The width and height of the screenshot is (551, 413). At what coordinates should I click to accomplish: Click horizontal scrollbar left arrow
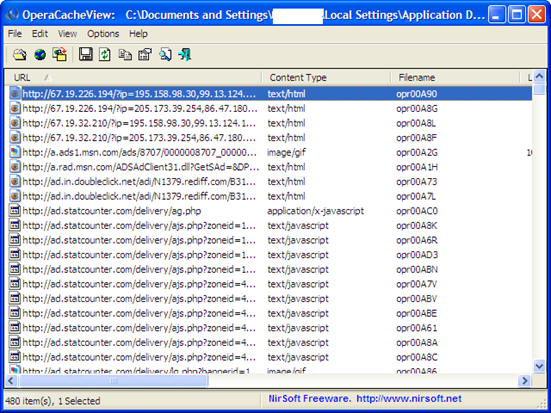click(11, 381)
